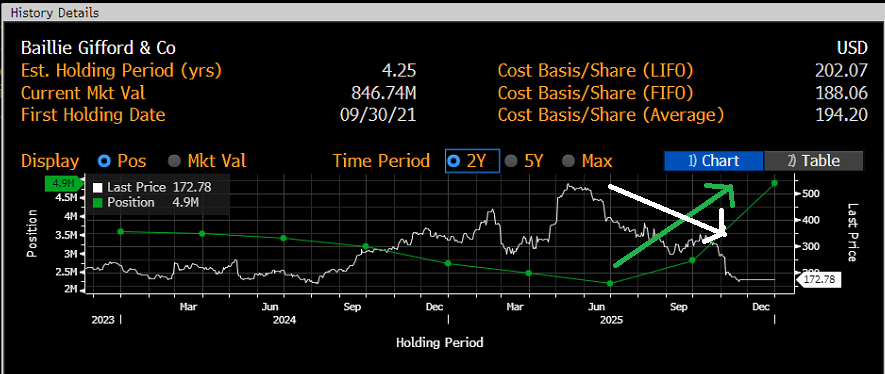Click the Last Price 172.78 legend entry
885x374 pixels.
point(152,188)
